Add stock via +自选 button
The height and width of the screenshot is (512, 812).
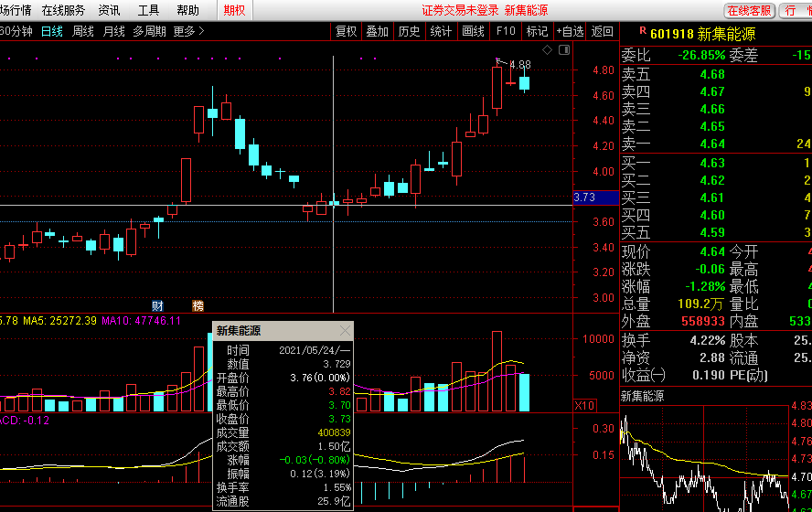coord(571,32)
